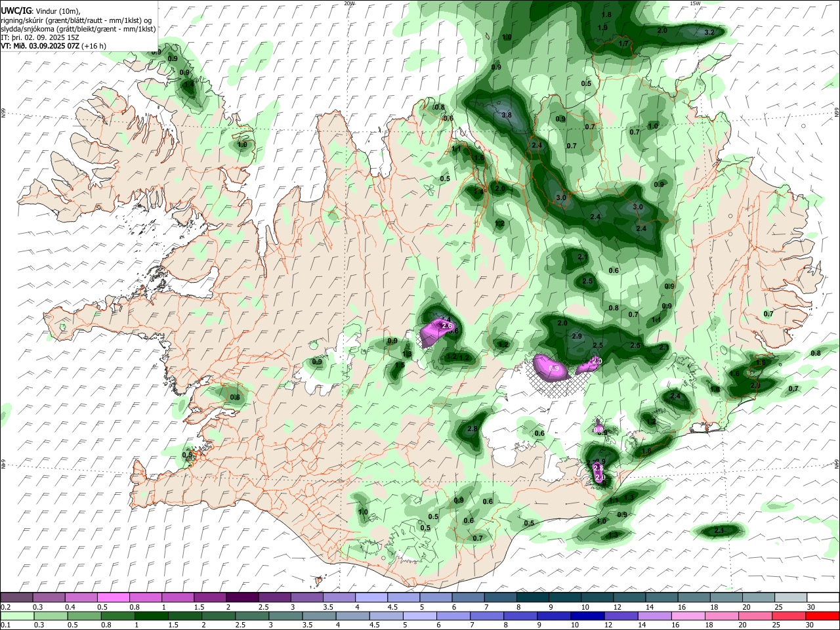Click the 'IT: þri. 02. 09. 2025 15Z' line
This screenshot has width=840, height=630.
40,37
